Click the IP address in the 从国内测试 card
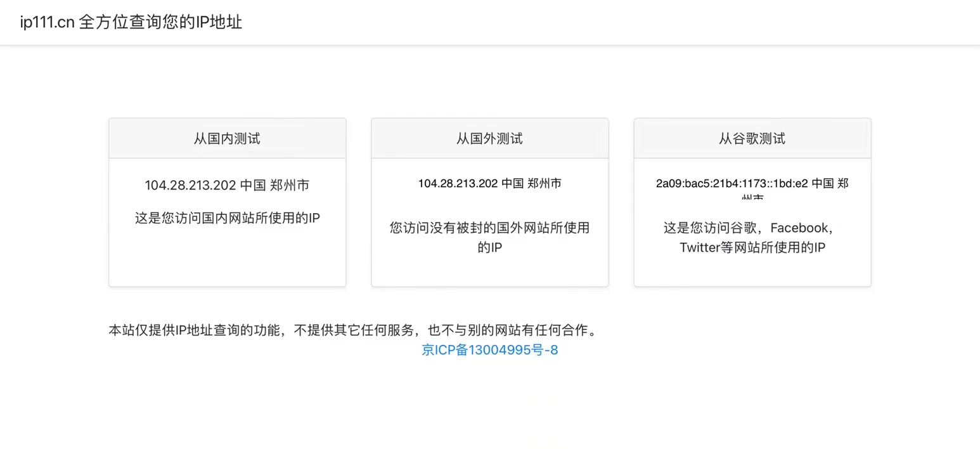The image size is (980, 449). 190,185
